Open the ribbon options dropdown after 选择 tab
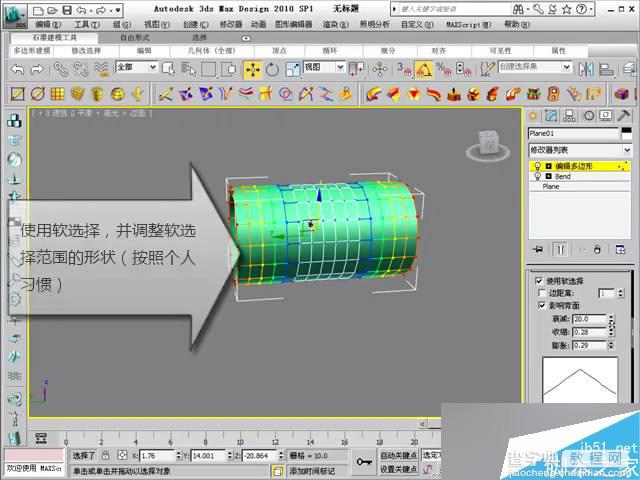The image size is (640, 480). click(x=246, y=38)
